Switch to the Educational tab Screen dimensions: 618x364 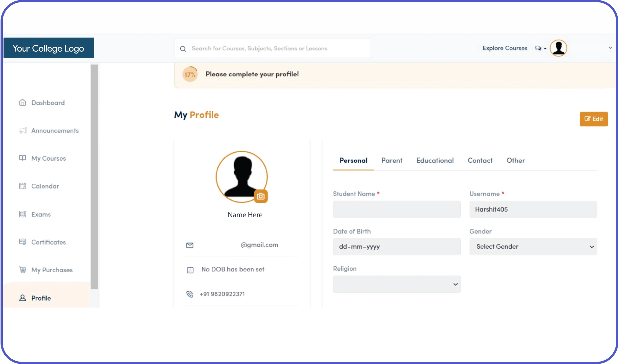point(435,160)
